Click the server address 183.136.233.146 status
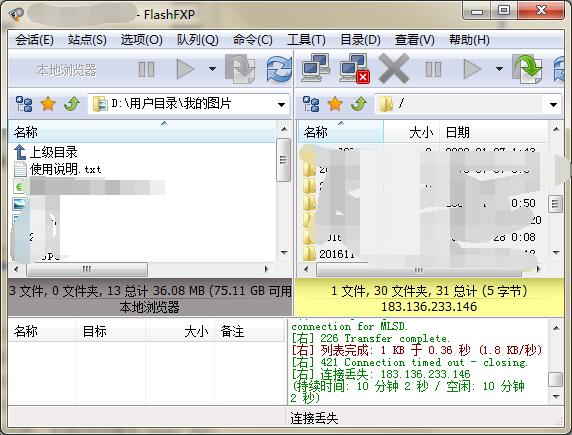 click(x=429, y=307)
